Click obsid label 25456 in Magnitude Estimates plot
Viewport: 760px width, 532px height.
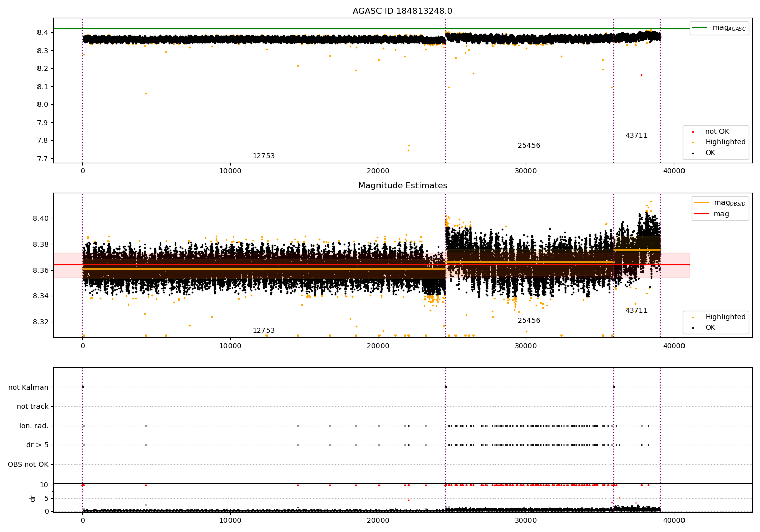point(529,321)
